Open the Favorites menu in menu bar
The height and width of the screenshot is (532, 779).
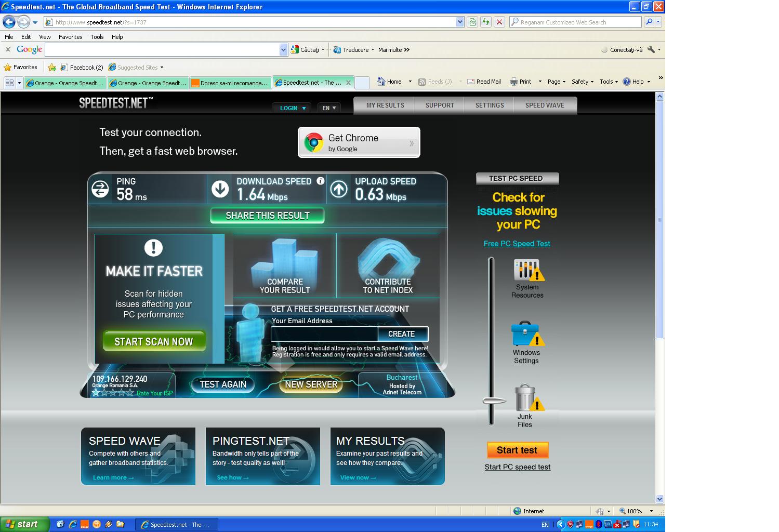tap(70, 37)
